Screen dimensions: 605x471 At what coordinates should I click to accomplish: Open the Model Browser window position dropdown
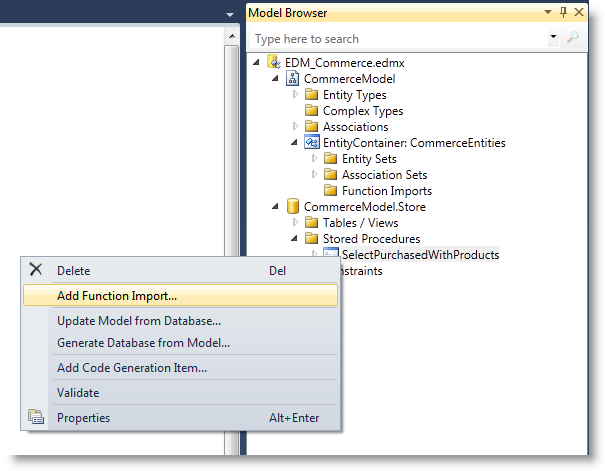547,13
